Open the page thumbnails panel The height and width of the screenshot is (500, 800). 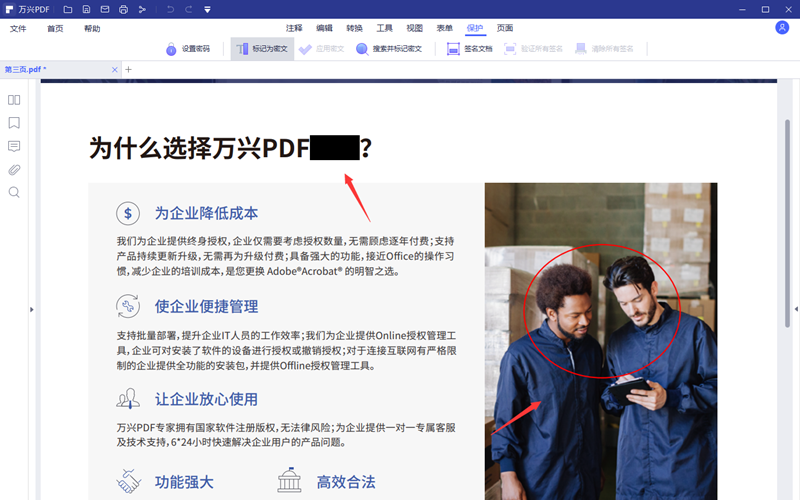tap(14, 100)
